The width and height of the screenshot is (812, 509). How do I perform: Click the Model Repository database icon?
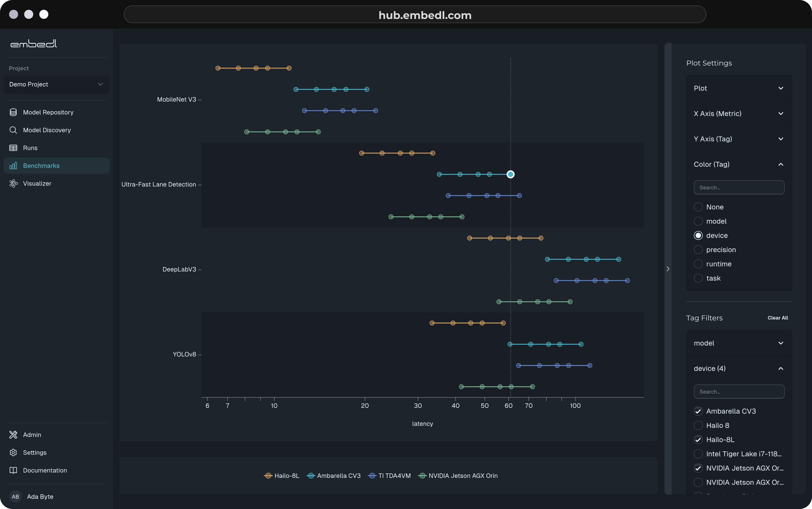coord(13,112)
